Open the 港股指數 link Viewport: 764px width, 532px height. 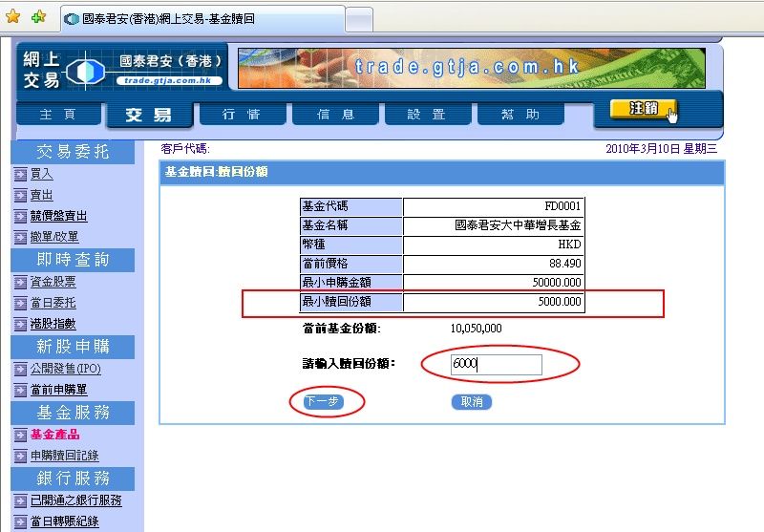click(x=53, y=324)
